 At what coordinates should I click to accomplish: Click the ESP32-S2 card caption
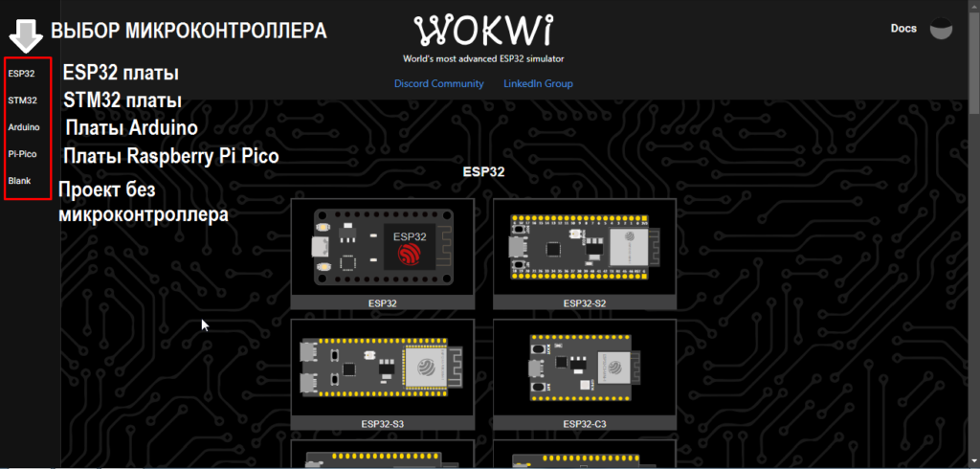(585, 303)
